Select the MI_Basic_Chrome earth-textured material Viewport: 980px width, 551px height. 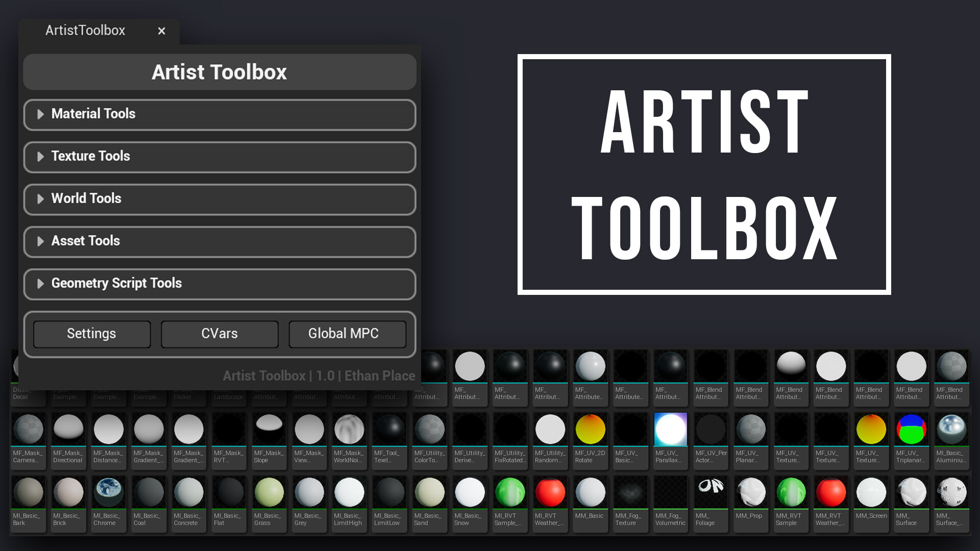click(x=108, y=492)
